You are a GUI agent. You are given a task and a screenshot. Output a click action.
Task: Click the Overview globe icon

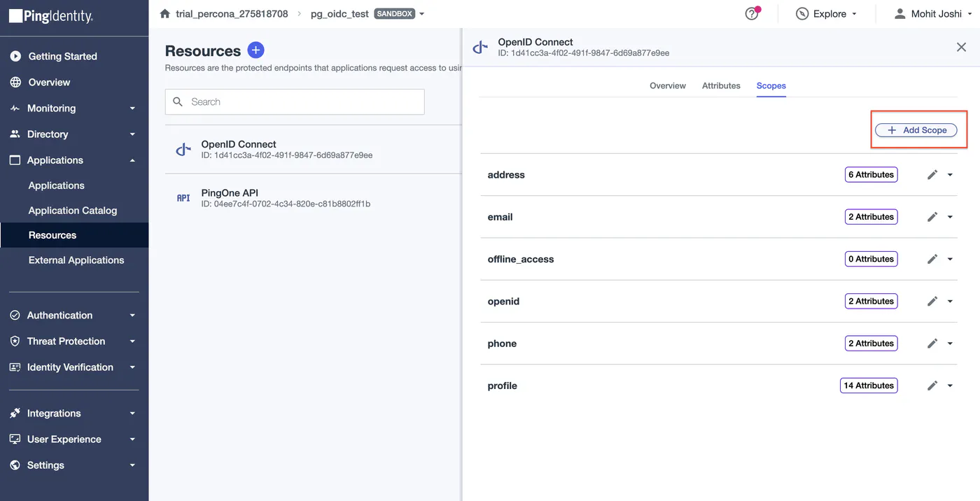15,83
